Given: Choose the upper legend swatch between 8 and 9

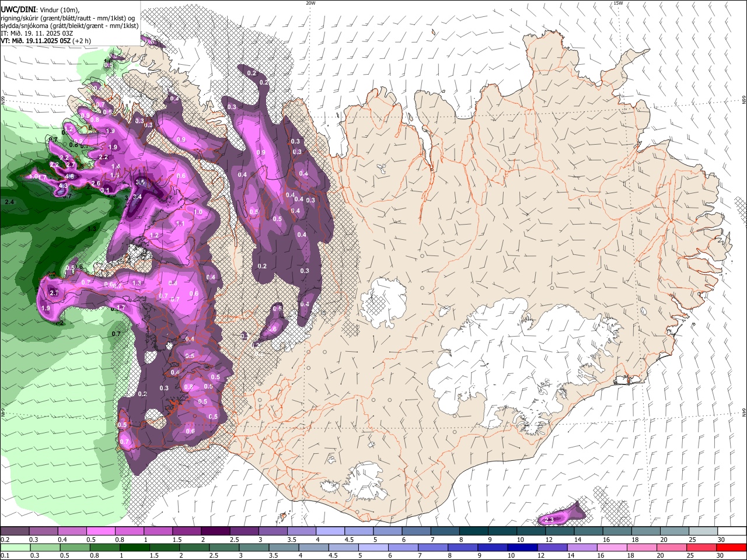Looking at the screenshot, I should pos(473,531).
